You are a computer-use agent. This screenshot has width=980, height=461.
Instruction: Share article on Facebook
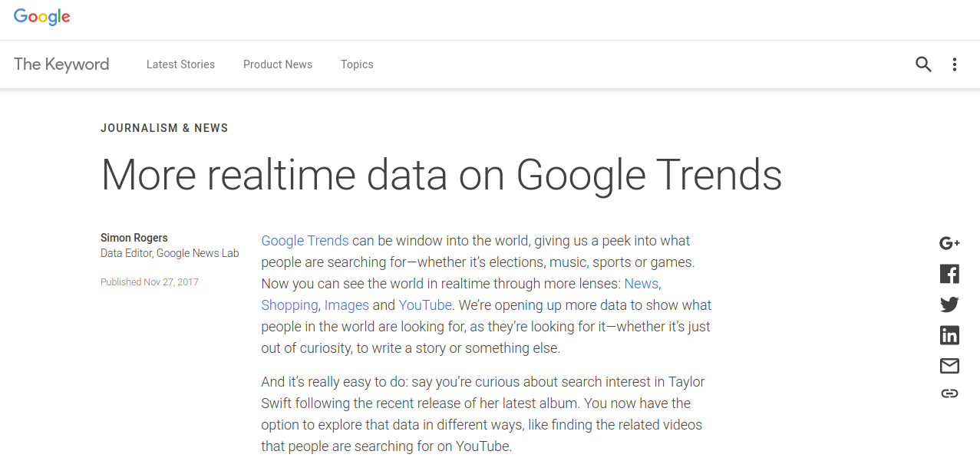point(949,274)
